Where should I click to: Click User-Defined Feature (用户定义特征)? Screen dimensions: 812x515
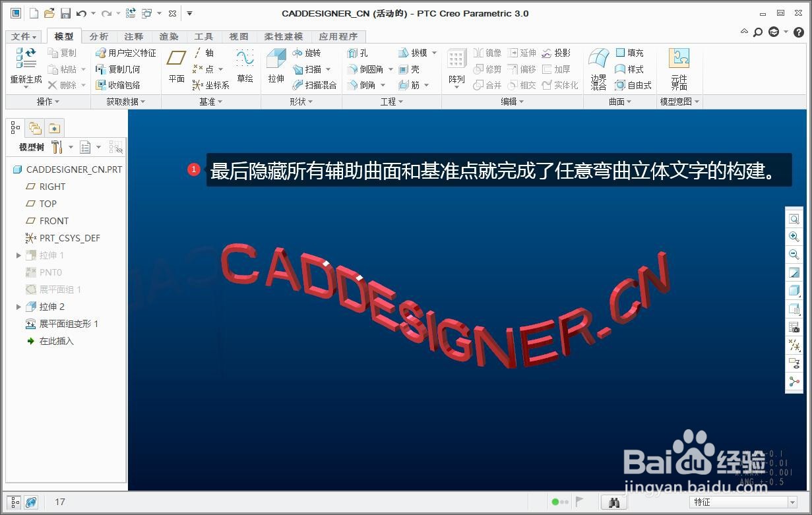pyautogui.click(x=125, y=53)
